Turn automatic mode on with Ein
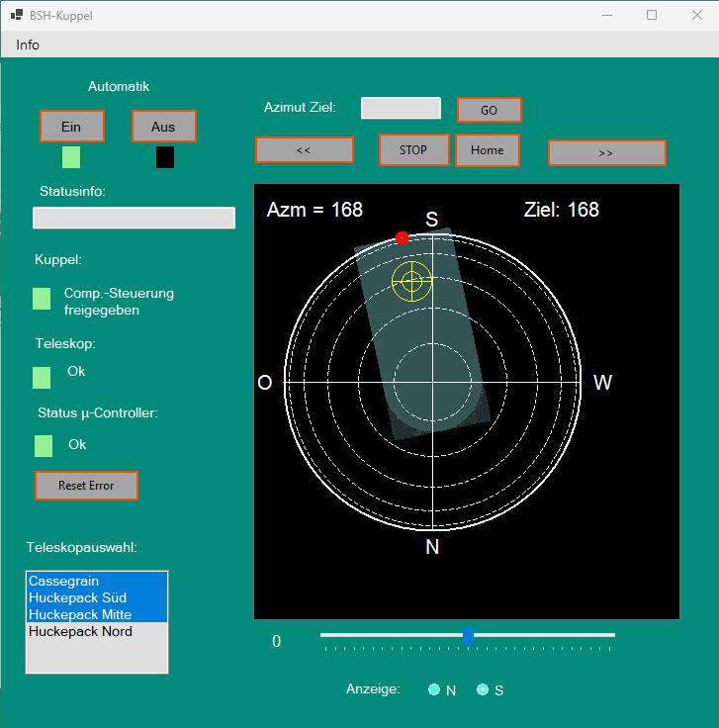 pyautogui.click(x=71, y=127)
